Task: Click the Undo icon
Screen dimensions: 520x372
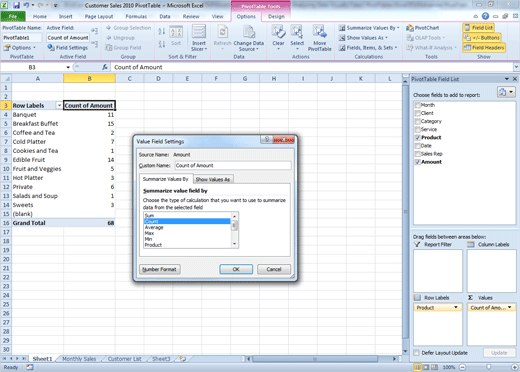Action: tap(26, 5)
